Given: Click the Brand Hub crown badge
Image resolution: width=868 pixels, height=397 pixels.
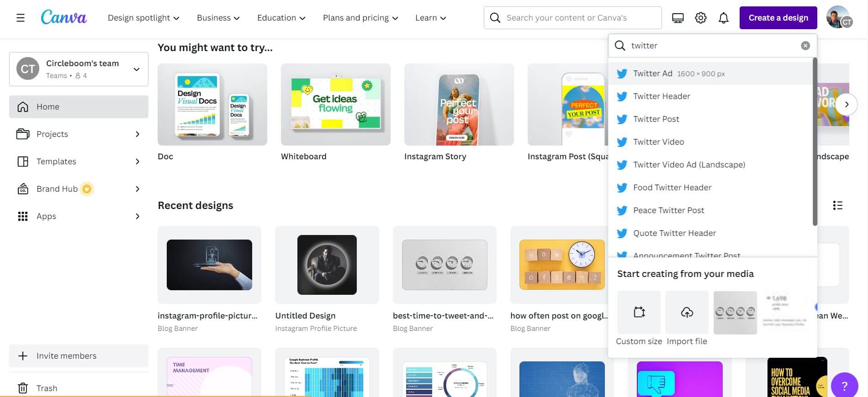Looking at the screenshot, I should tap(87, 188).
